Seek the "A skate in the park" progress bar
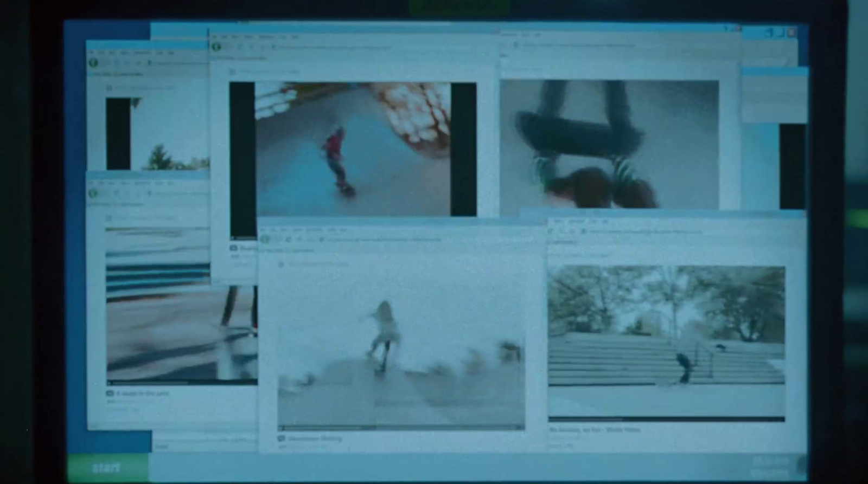The image size is (868, 484). tap(182, 383)
